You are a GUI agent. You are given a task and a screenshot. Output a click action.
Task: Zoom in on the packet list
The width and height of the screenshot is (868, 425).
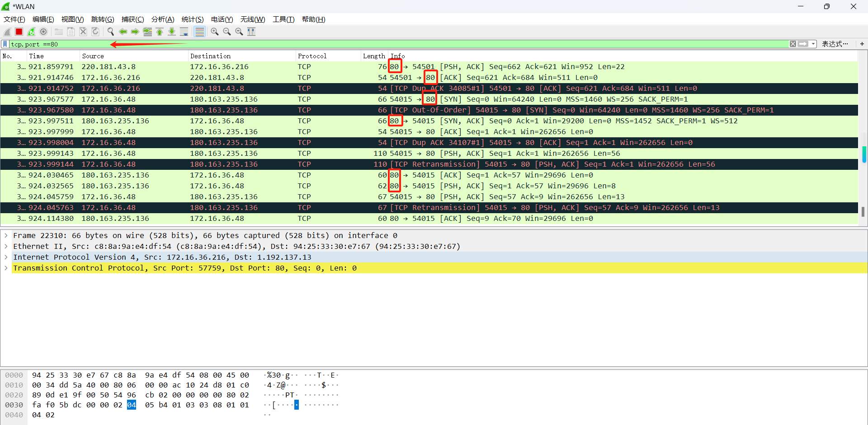pyautogui.click(x=215, y=32)
